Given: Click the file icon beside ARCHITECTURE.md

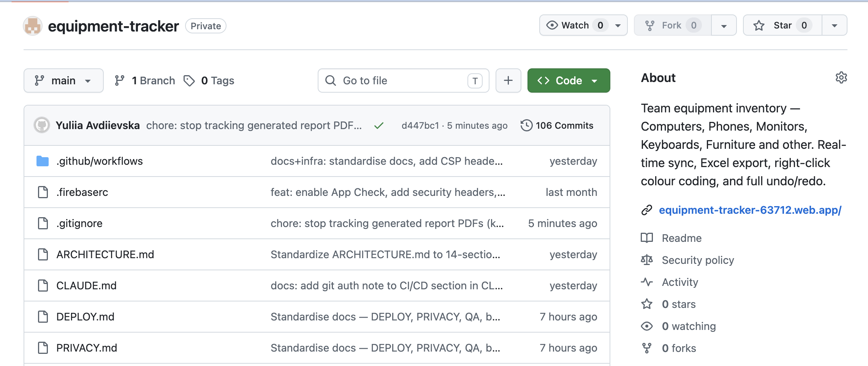Looking at the screenshot, I should (43, 254).
